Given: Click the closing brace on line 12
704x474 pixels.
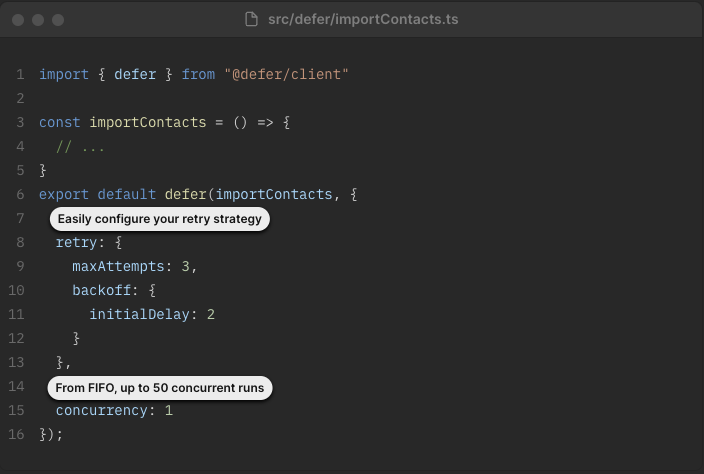Looking at the screenshot, I should click(76, 338).
